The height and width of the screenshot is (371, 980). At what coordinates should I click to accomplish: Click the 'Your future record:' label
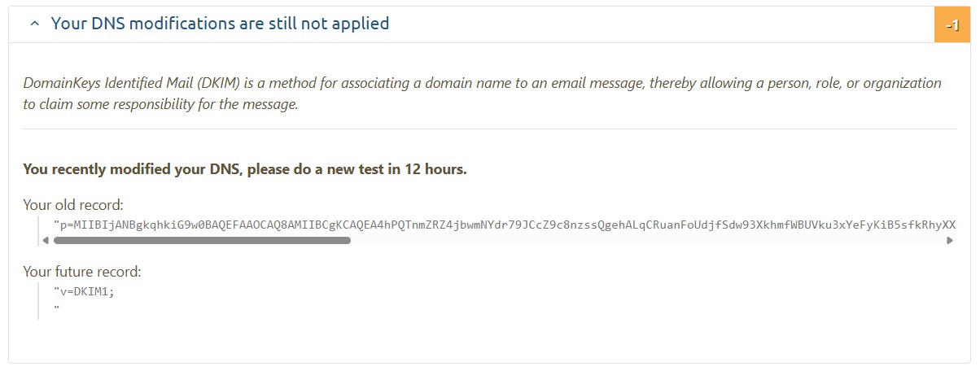pyautogui.click(x=82, y=272)
